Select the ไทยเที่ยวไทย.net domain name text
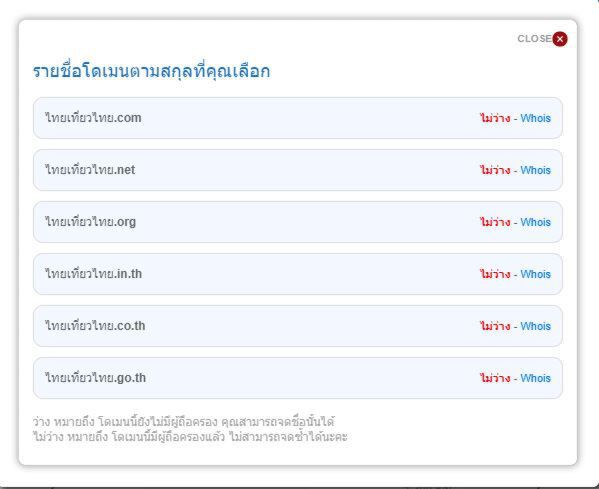The width and height of the screenshot is (599, 489). pos(90,169)
